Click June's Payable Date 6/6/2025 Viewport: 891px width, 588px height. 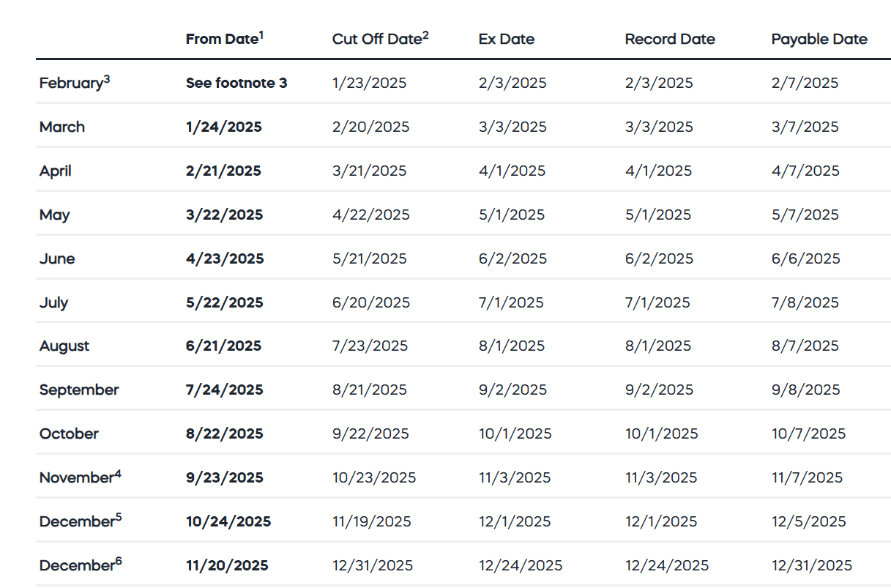(x=806, y=259)
